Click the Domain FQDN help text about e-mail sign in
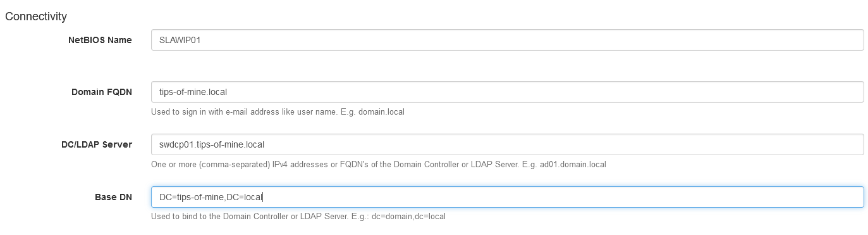The image size is (868, 235). [x=278, y=112]
